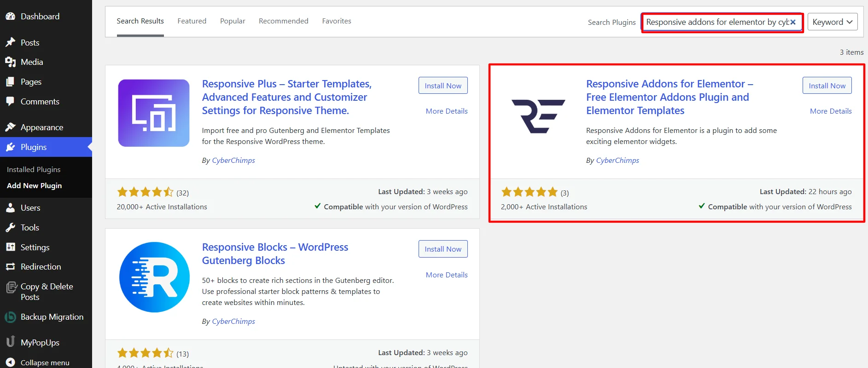Click the Appearance paintbrush icon
Screen dimensions: 868x368
[10, 127]
